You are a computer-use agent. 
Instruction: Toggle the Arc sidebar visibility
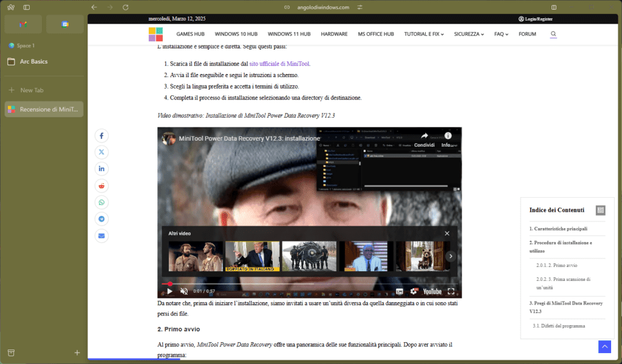[26, 7]
